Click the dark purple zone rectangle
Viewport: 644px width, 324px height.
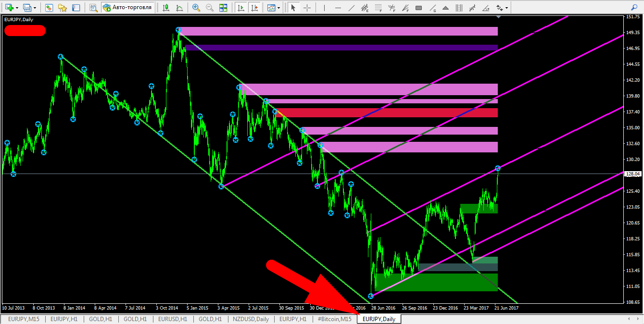tap(341, 48)
